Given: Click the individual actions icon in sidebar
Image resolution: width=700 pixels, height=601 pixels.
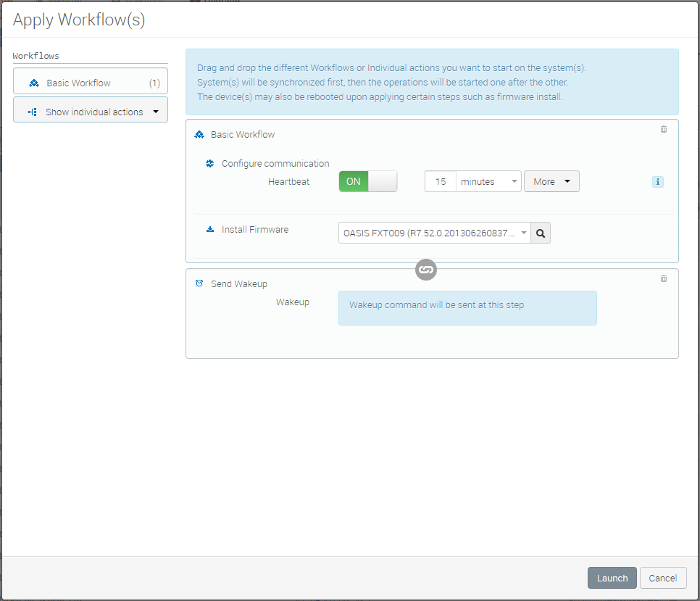Looking at the screenshot, I should click(x=32, y=112).
